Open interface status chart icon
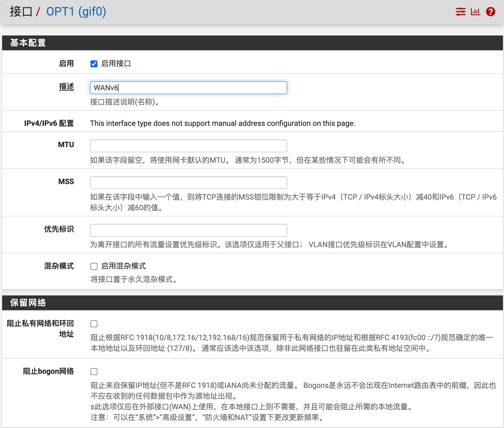Image resolution: width=504 pixels, height=428 pixels. coord(475,12)
